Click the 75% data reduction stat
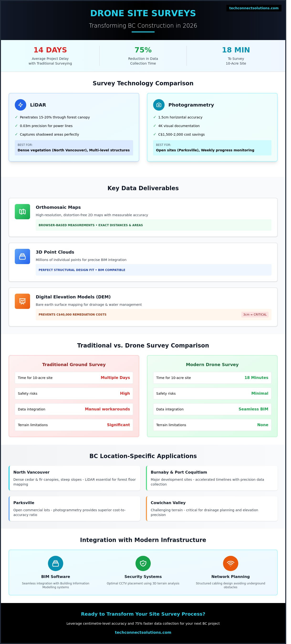 click(x=143, y=50)
